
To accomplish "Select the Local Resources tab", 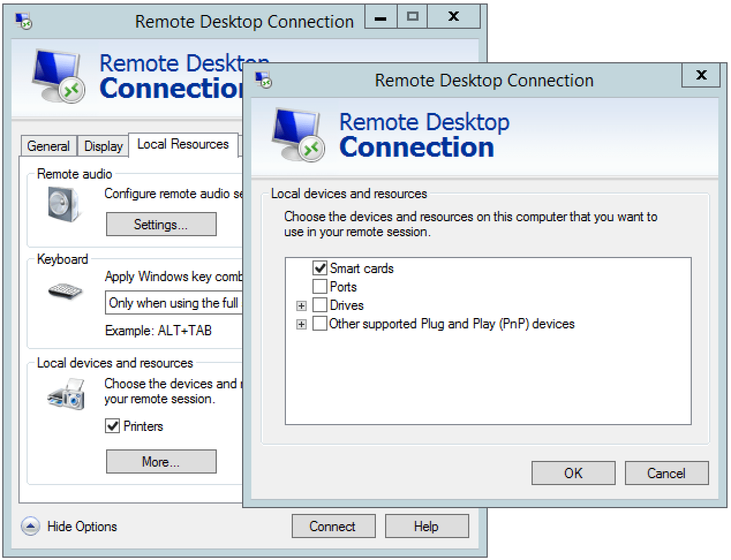I will tap(183, 144).
